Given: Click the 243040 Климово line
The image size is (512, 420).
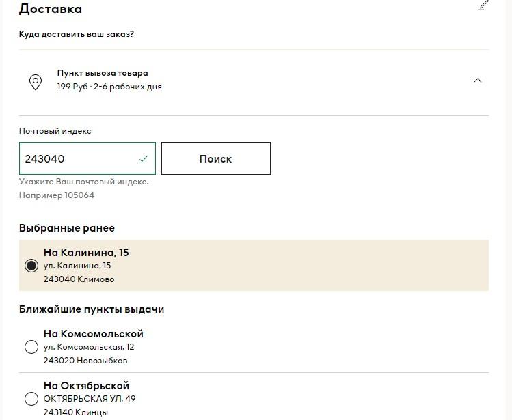Looking at the screenshot, I should tap(79, 279).
